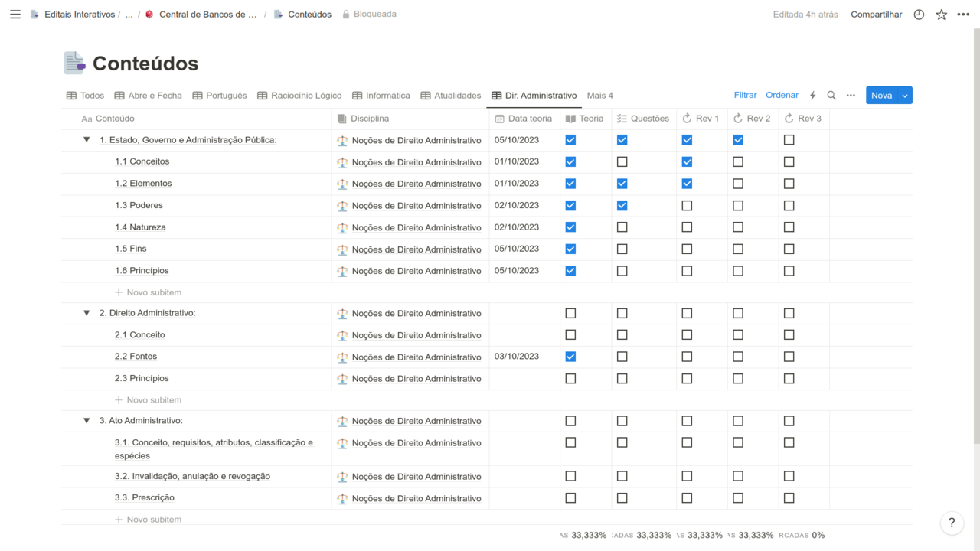Click scales icon in 2.2 Fontes row
Screen dimensions: 980x551
pyautogui.click(x=342, y=357)
